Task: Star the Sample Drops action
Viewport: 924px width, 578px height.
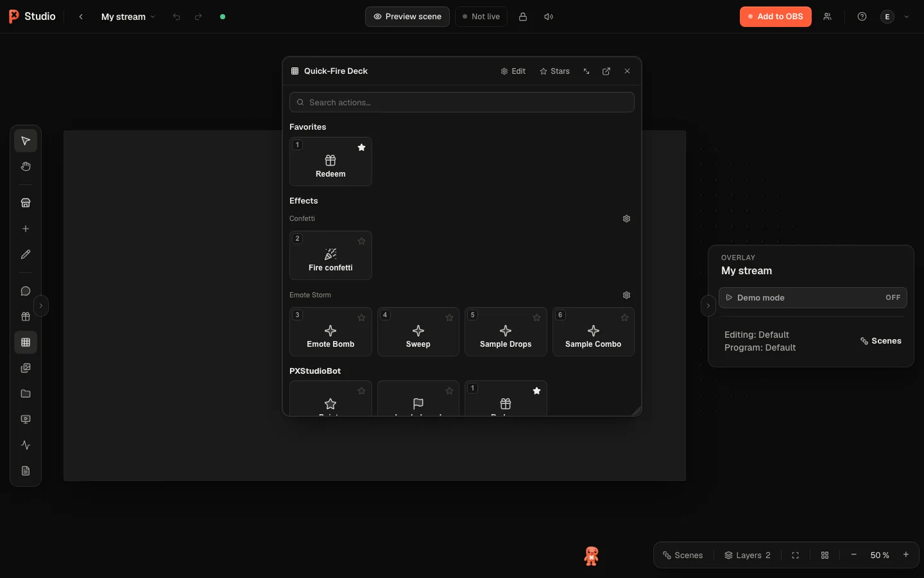Action: click(536, 317)
